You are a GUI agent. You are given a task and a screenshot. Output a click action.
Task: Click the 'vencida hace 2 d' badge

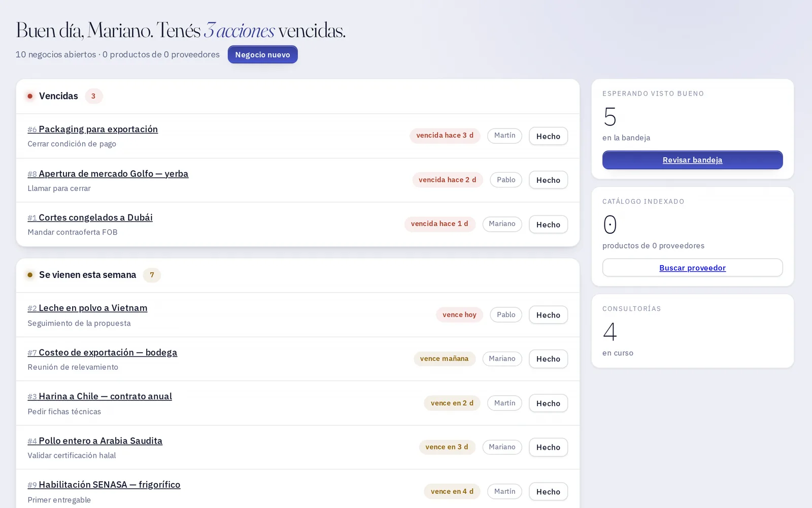pos(447,180)
